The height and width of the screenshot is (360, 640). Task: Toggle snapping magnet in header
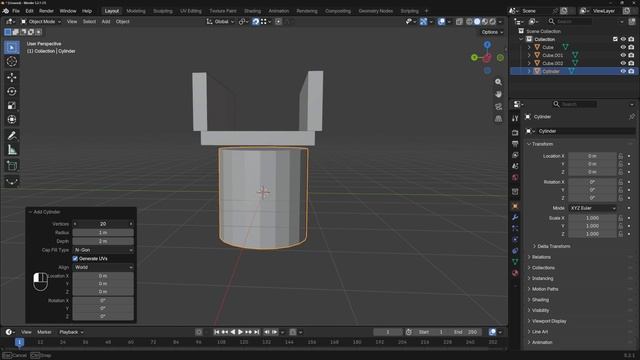(x=256, y=22)
